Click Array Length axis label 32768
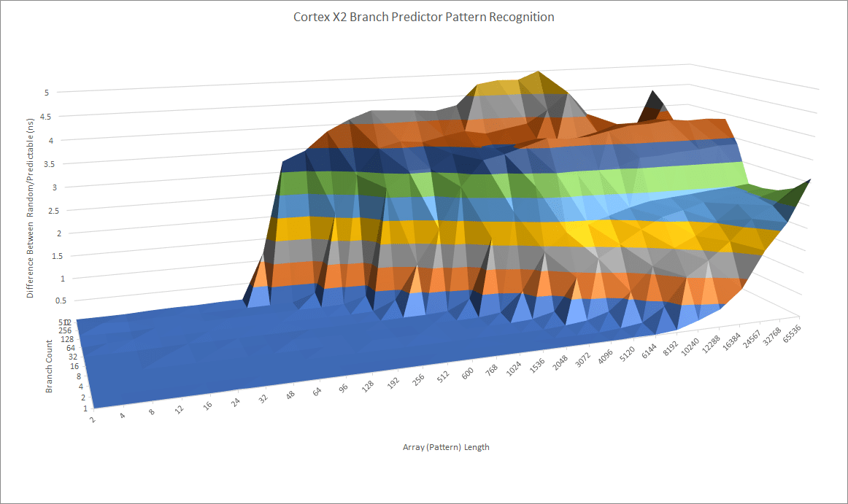The image size is (848, 504). (772, 336)
